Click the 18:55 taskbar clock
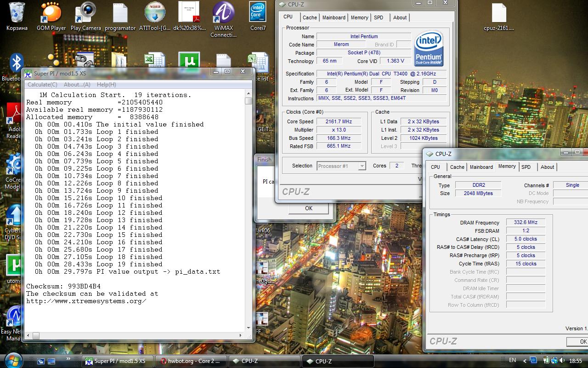588x368 pixels. point(575,361)
